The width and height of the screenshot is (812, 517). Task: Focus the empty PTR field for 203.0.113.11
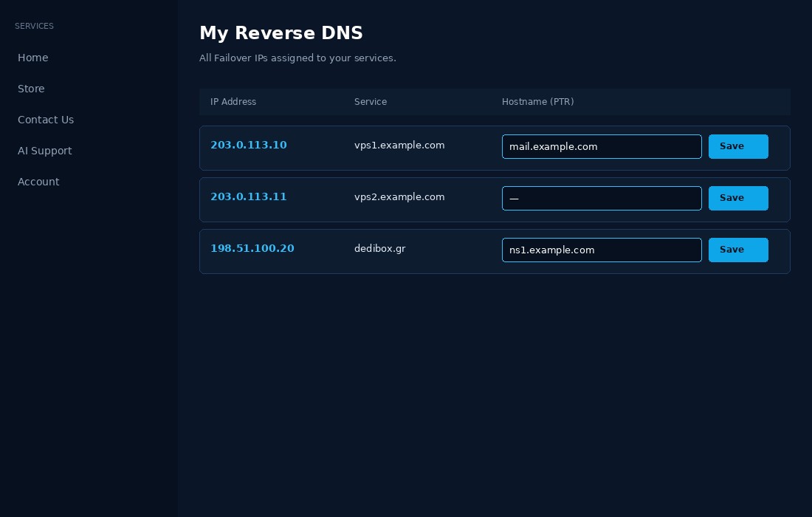click(602, 199)
